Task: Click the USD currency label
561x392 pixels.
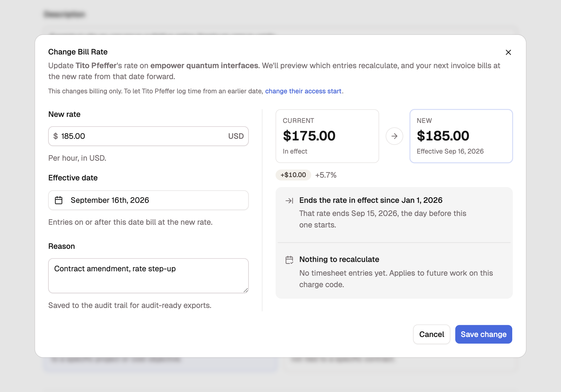Action: click(x=236, y=136)
